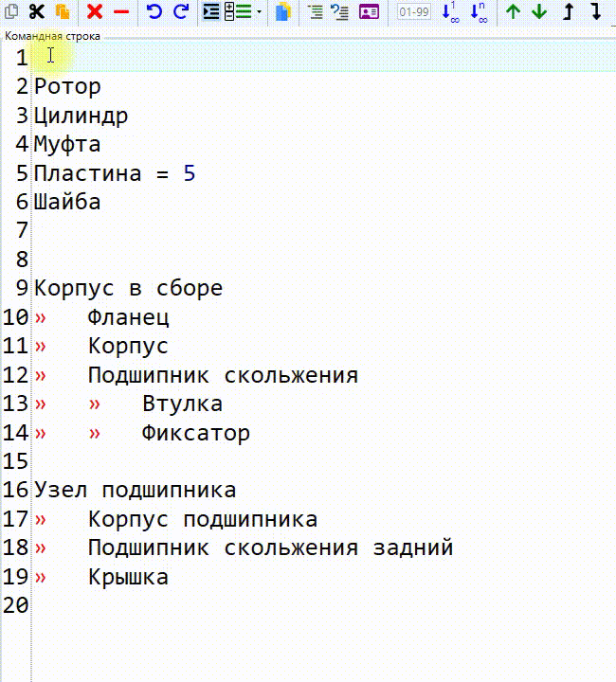Click the red X delete icon

[x=95, y=11]
